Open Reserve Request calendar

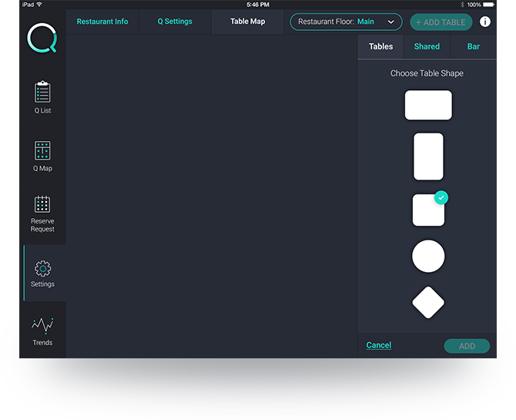[42, 213]
